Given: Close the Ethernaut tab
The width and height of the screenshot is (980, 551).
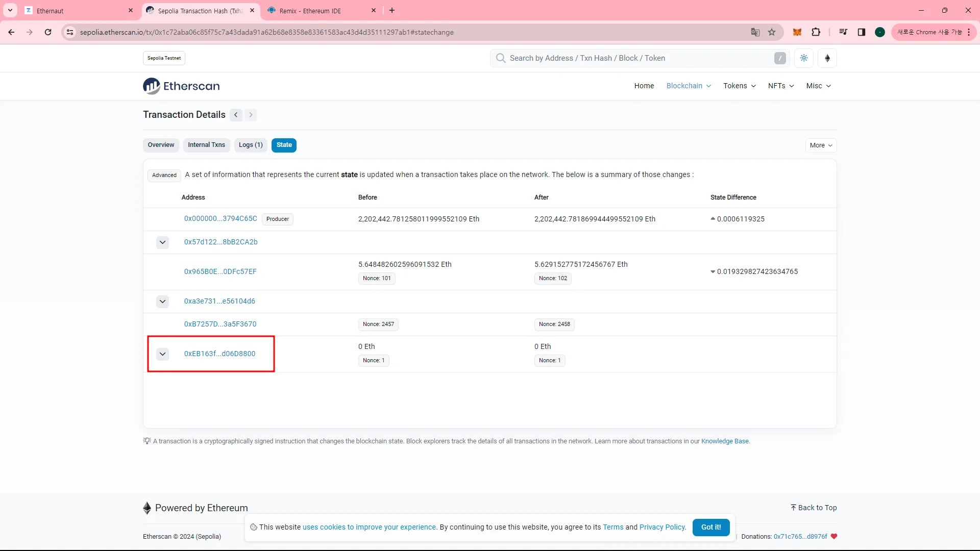Looking at the screenshot, I should (131, 10).
